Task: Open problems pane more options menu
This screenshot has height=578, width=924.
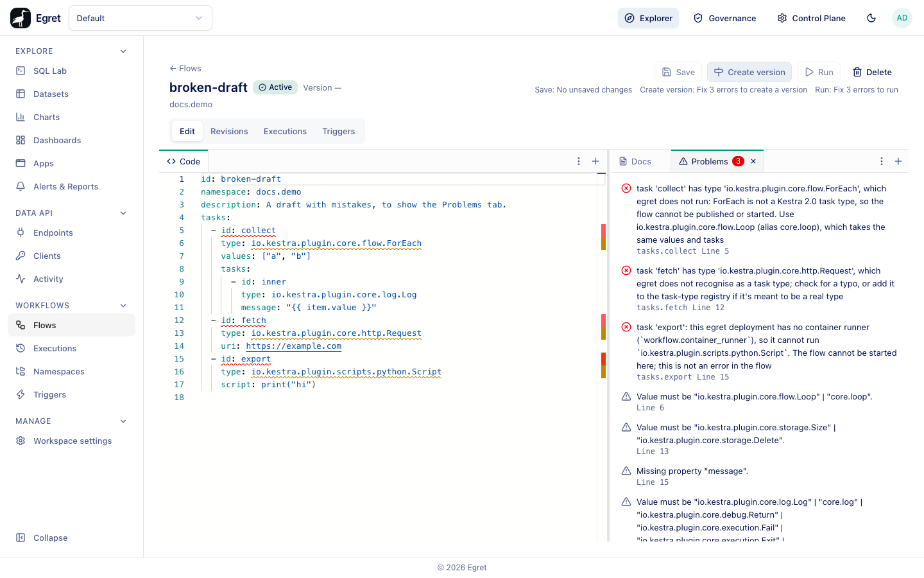Action: tap(882, 162)
